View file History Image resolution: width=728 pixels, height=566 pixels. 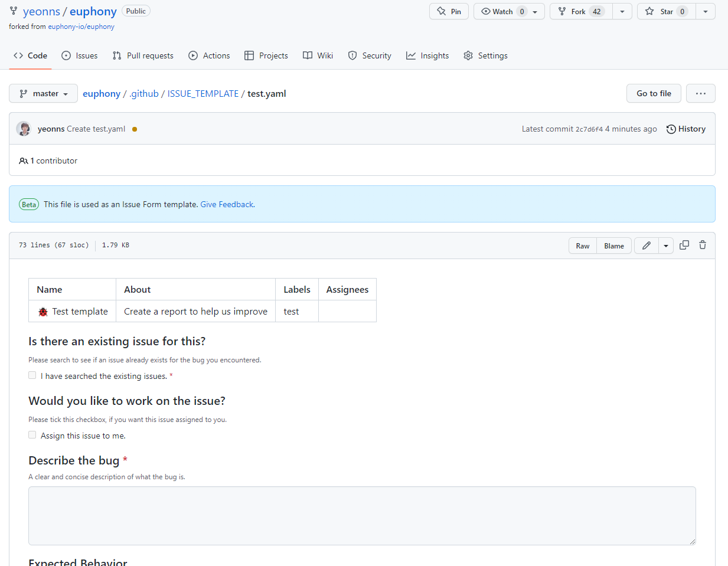point(686,129)
